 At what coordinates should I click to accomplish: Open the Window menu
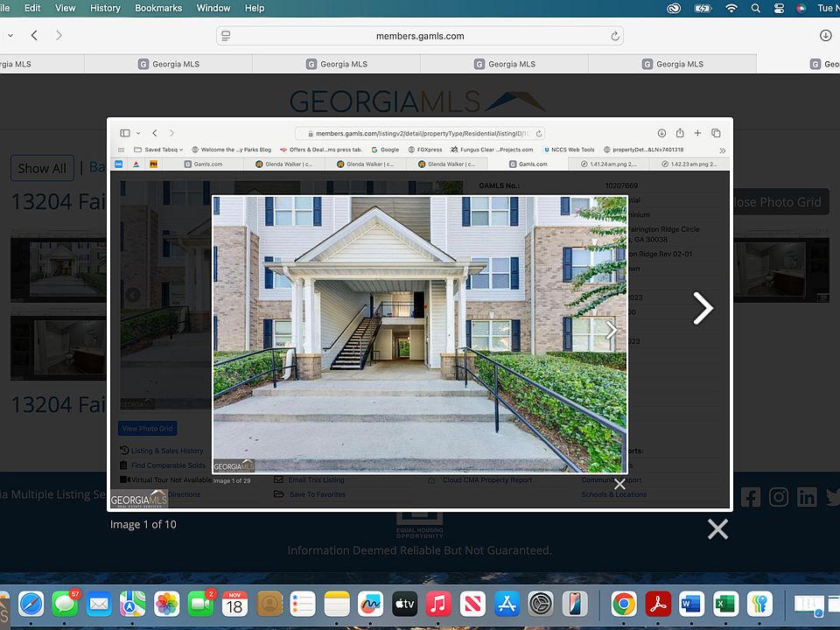pos(213,8)
